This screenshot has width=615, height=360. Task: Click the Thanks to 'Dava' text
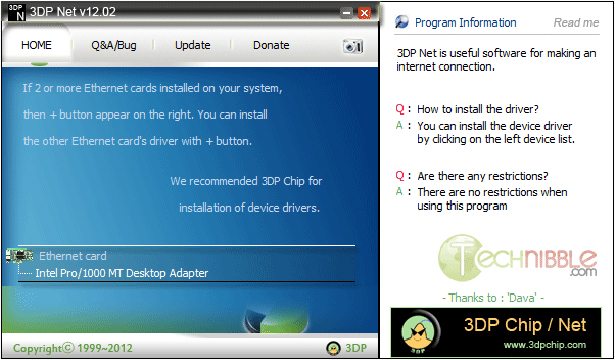(x=493, y=298)
